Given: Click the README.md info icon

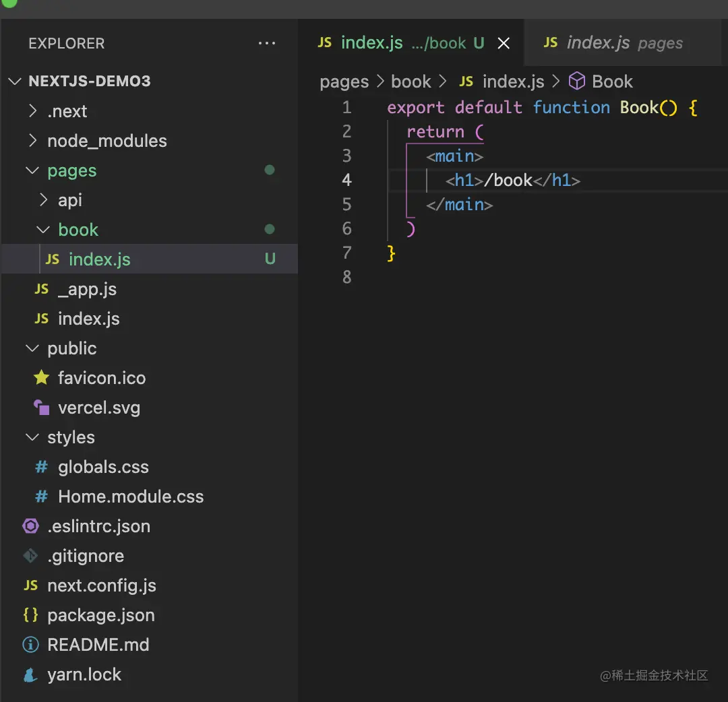Looking at the screenshot, I should pyautogui.click(x=31, y=645).
